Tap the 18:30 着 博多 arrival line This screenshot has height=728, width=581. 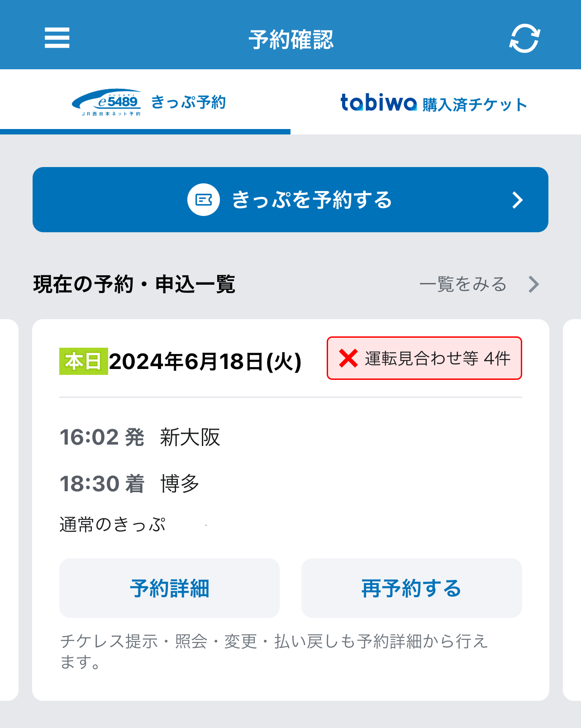coord(129,484)
